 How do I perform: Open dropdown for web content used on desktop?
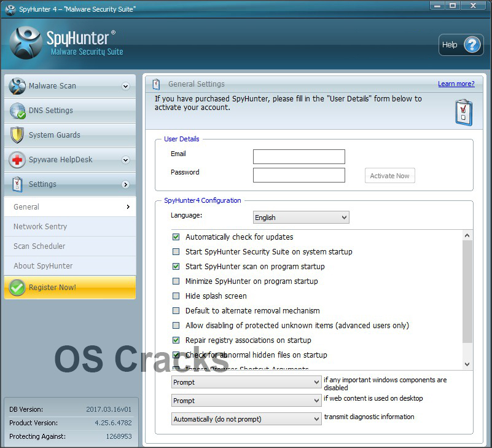pyautogui.click(x=246, y=401)
